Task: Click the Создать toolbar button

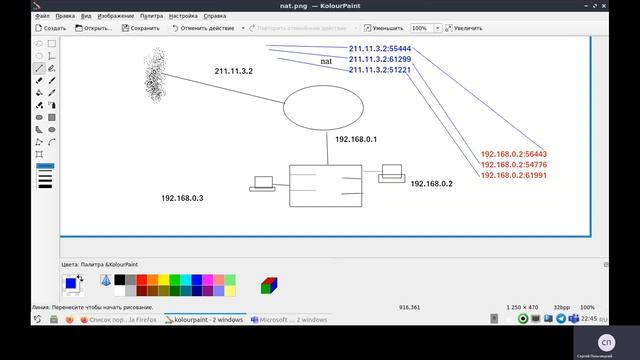Action: (51, 28)
